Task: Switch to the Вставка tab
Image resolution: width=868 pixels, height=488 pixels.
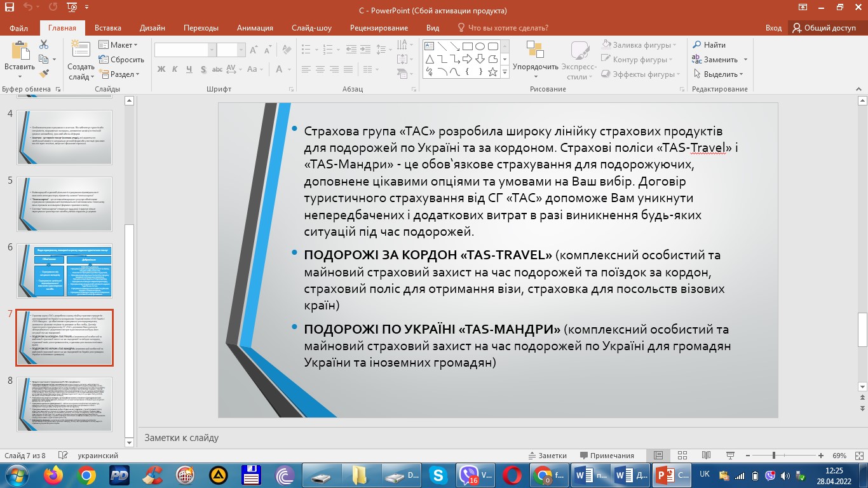Action: [108, 28]
